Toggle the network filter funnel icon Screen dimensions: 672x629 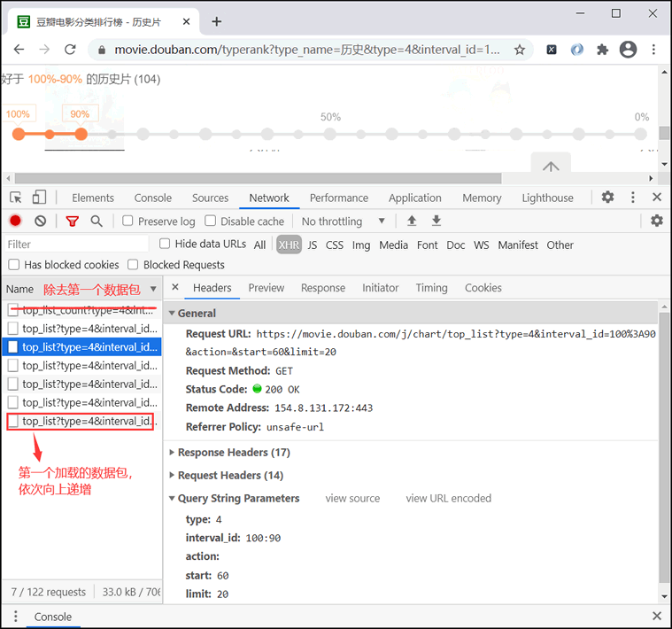coord(72,221)
